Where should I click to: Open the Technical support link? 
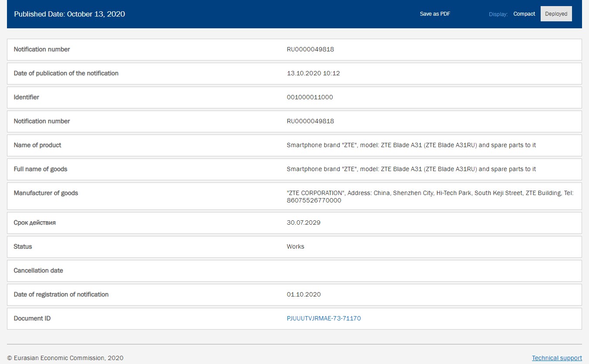(x=557, y=358)
